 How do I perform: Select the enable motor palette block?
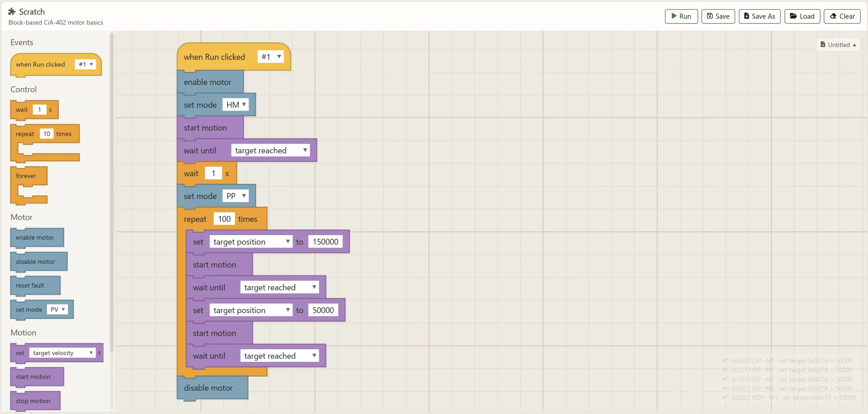(x=37, y=238)
